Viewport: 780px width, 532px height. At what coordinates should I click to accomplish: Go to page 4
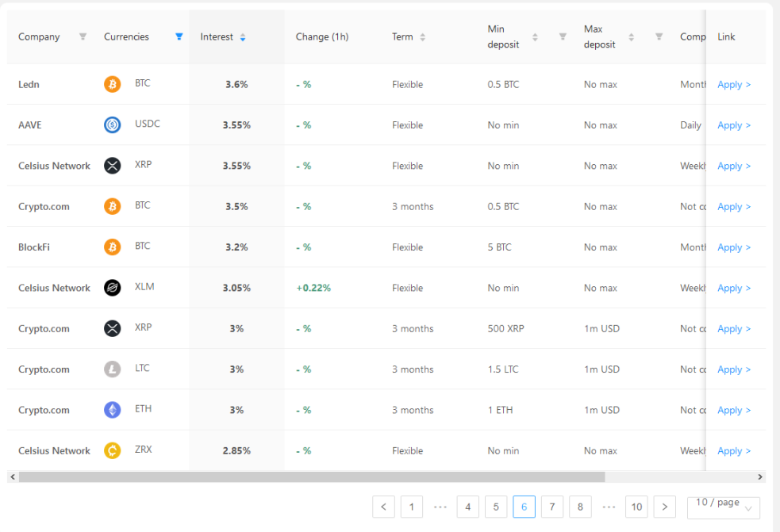467,507
